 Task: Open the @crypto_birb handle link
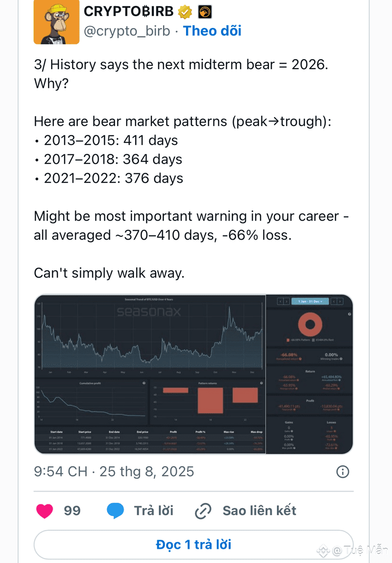pos(127,31)
